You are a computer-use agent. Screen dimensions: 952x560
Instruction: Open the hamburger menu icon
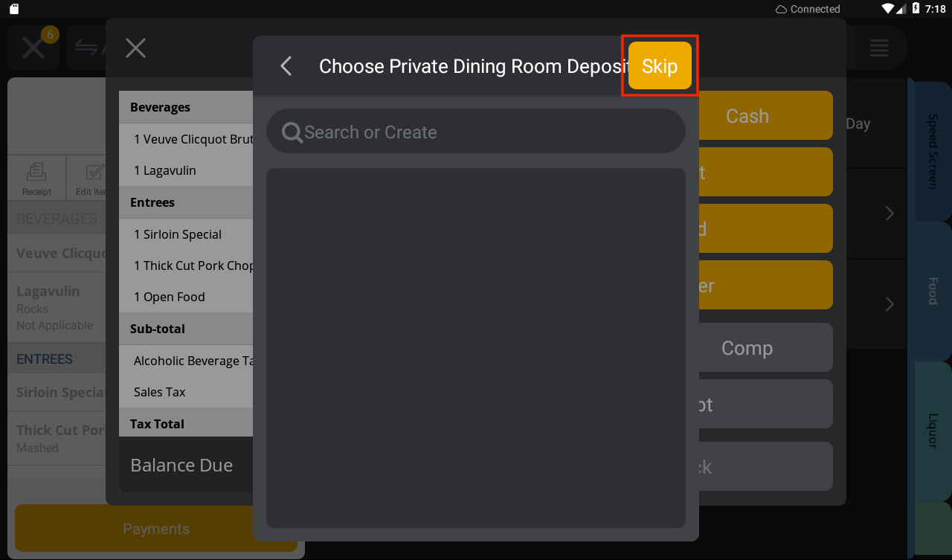(879, 48)
